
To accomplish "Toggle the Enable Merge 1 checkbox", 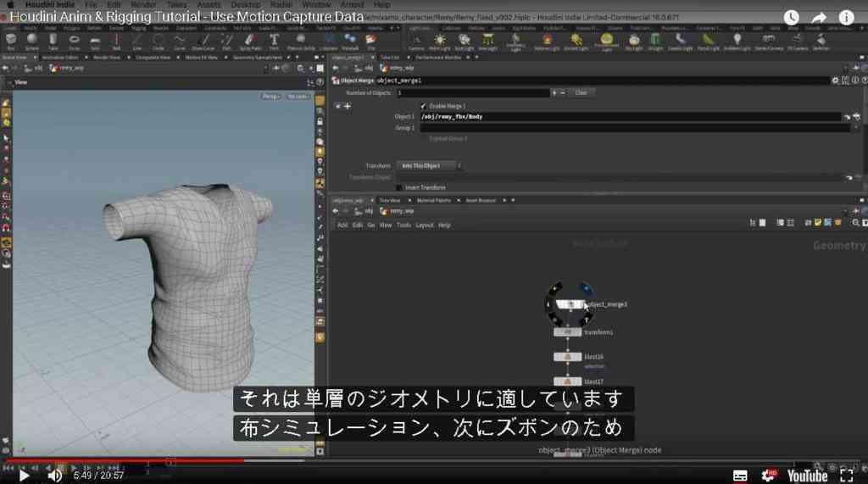I will click(x=424, y=106).
